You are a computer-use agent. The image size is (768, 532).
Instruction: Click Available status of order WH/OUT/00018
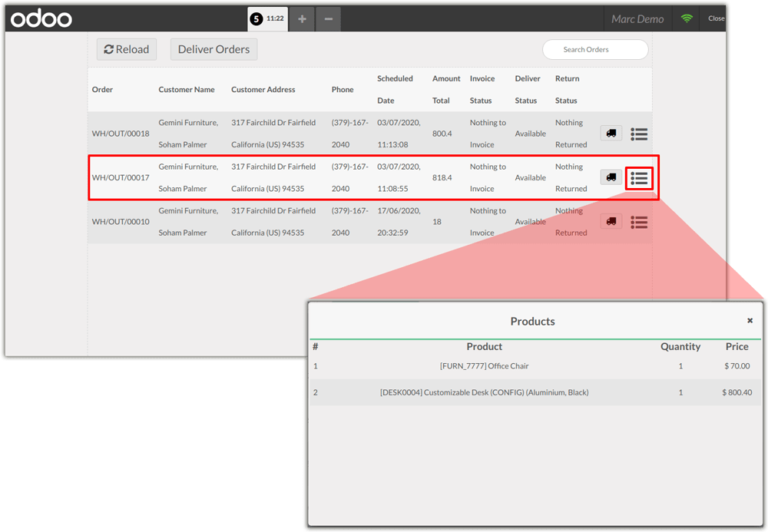(x=531, y=134)
